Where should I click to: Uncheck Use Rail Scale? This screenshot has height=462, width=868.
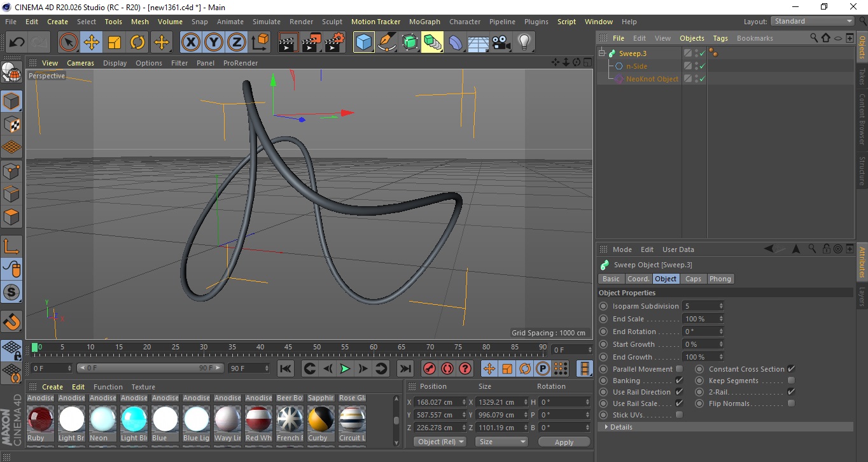pyautogui.click(x=679, y=403)
